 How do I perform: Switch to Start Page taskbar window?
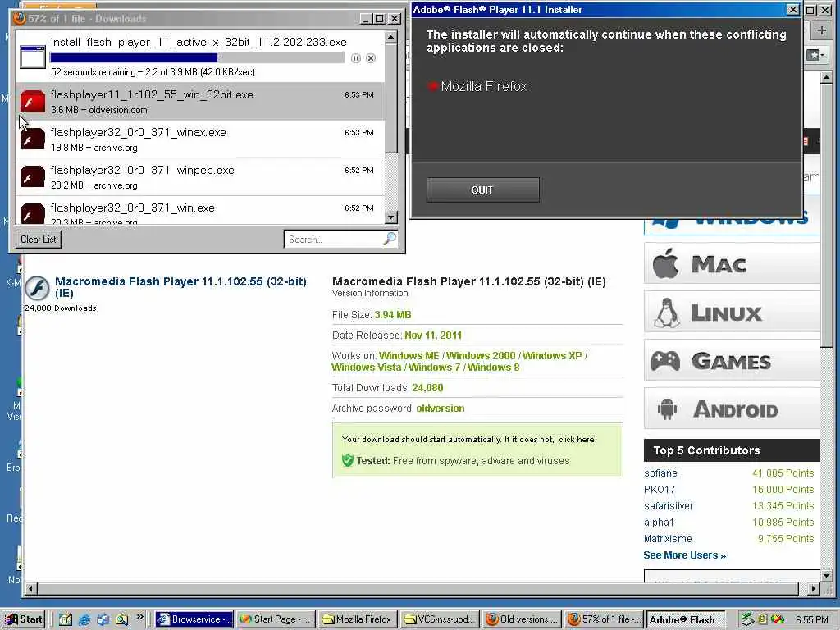pyautogui.click(x=275, y=619)
